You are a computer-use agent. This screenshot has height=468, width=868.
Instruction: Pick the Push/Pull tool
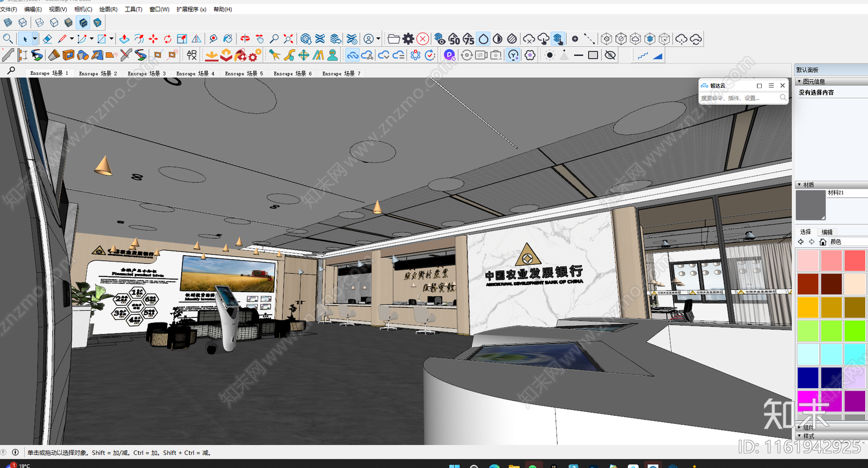pos(124,39)
